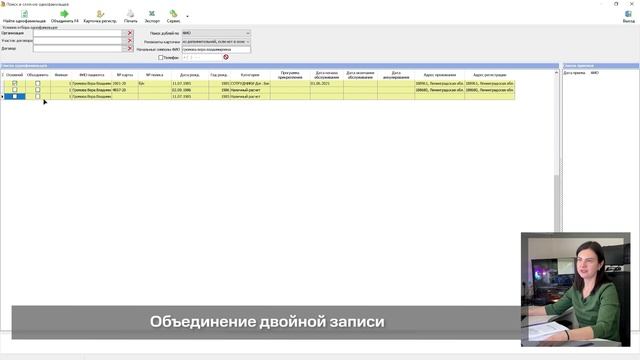Click the Выход icon at top right
640x360 pixels.
point(628,14)
